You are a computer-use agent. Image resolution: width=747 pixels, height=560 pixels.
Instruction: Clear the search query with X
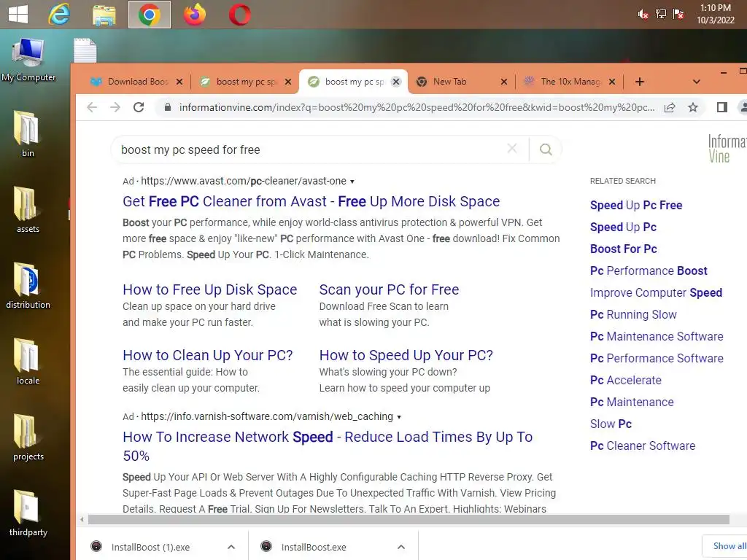512,149
